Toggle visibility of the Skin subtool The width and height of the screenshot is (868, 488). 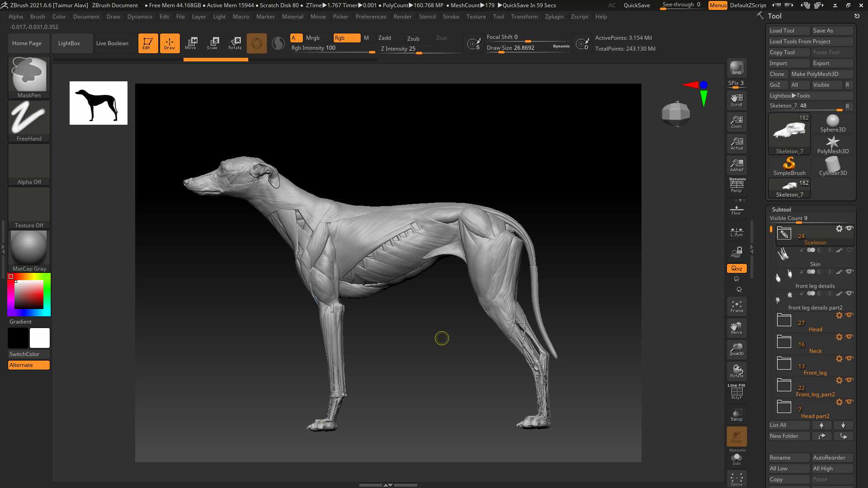pos(849,250)
